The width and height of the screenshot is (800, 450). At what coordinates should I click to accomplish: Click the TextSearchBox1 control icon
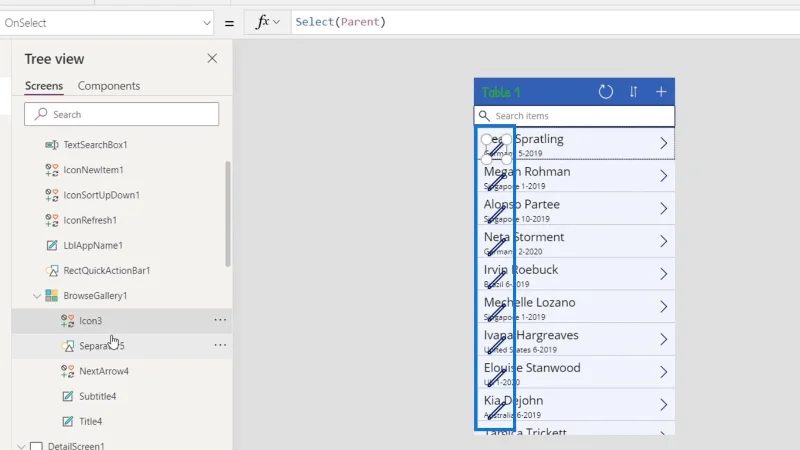tap(52, 145)
